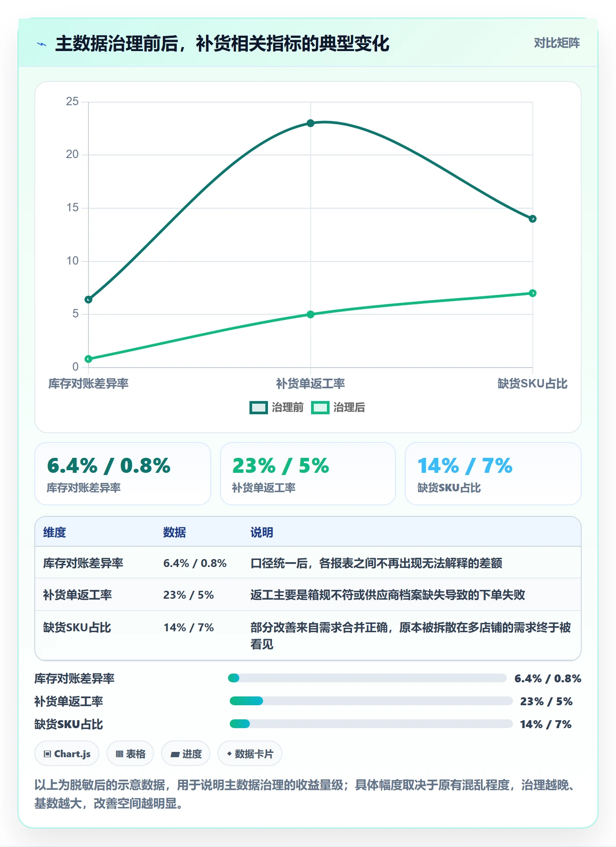
Task: Click 治理后 data point at 库存对账差异率
Action: [88, 359]
